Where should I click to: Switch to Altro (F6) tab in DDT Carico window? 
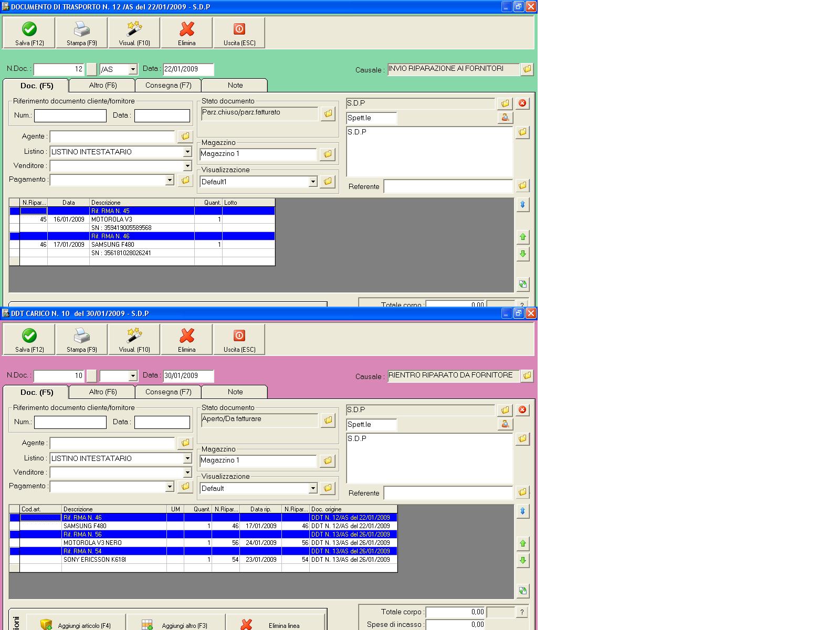[x=103, y=392]
